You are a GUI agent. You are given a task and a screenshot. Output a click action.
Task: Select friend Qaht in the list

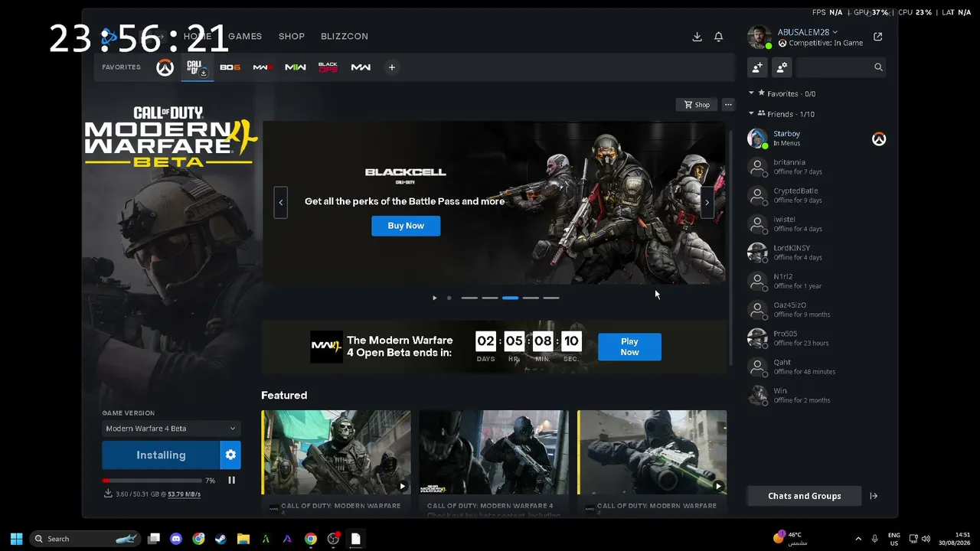(x=816, y=367)
